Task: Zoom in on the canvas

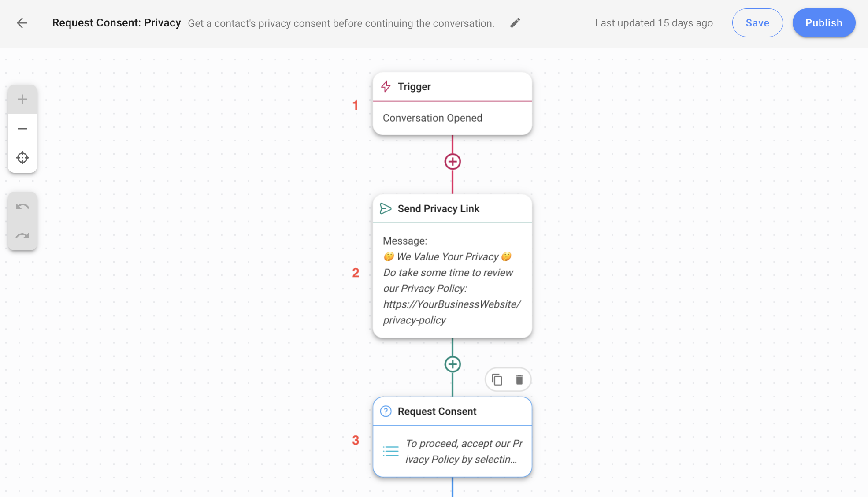Action: point(22,99)
